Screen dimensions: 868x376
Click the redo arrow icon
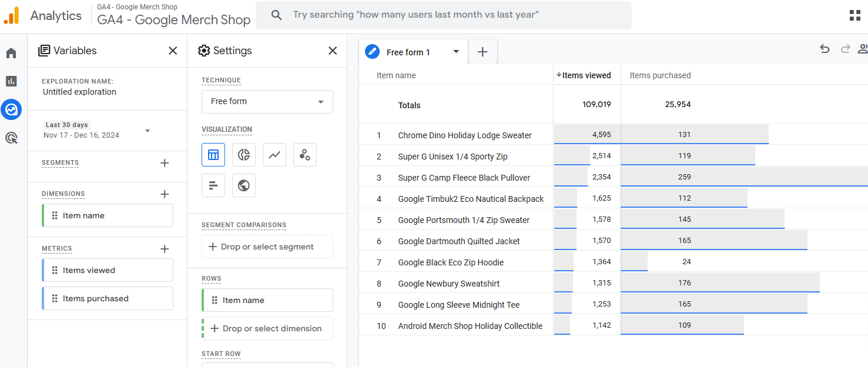tap(846, 49)
